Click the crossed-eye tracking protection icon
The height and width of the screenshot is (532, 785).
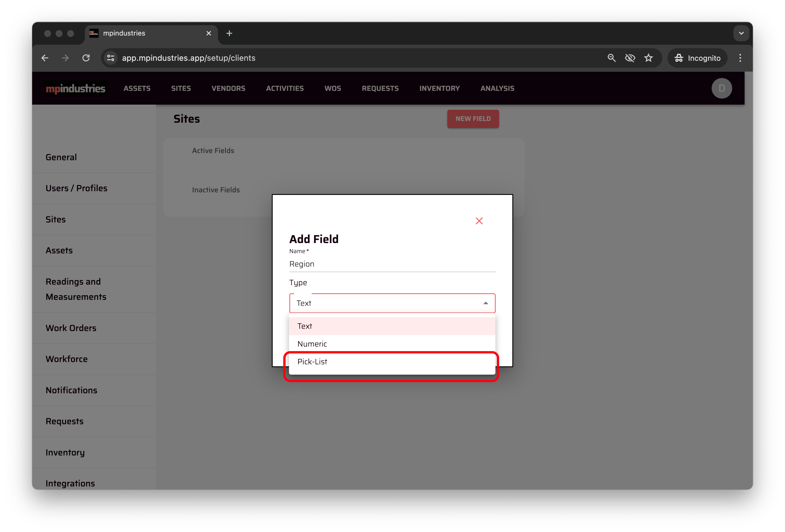[630, 58]
